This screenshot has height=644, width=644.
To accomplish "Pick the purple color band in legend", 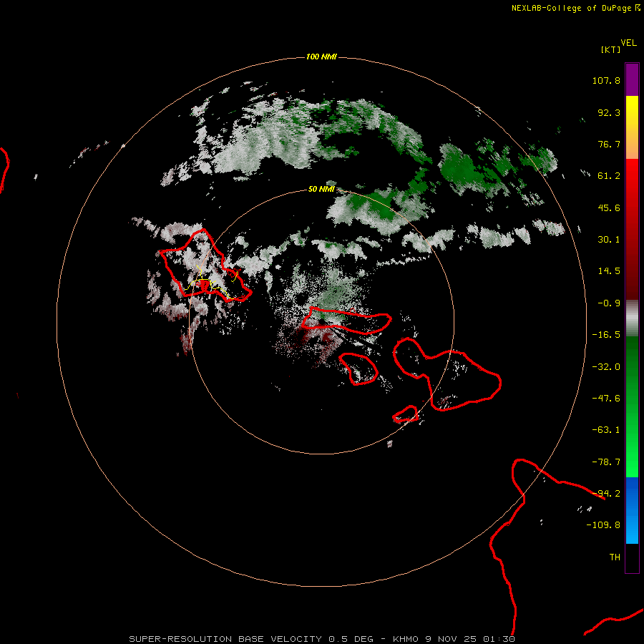I will [632, 80].
